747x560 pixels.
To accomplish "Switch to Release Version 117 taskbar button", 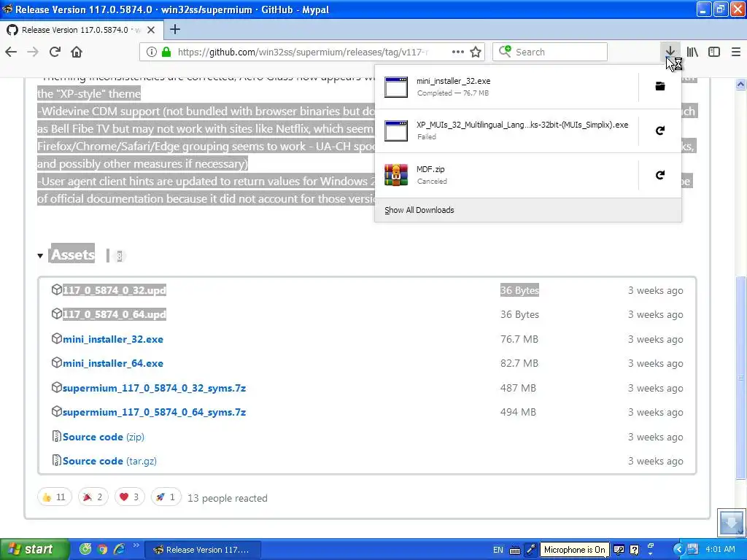I will click(202, 550).
